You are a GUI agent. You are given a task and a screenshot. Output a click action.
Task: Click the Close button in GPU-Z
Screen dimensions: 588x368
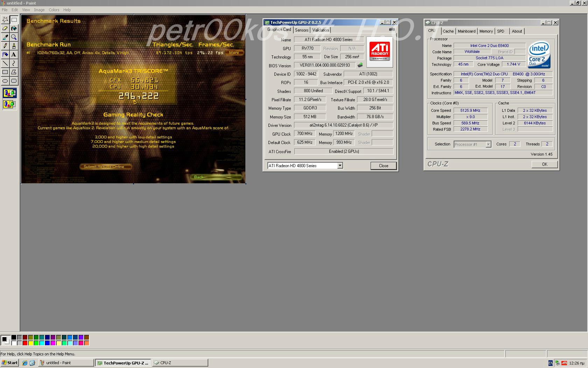[x=384, y=166]
